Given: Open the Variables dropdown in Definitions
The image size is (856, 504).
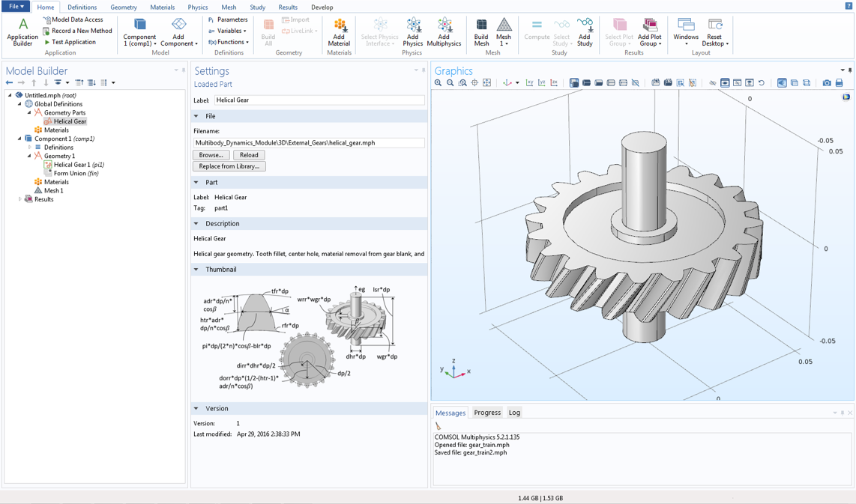Looking at the screenshot, I should pyautogui.click(x=229, y=31).
